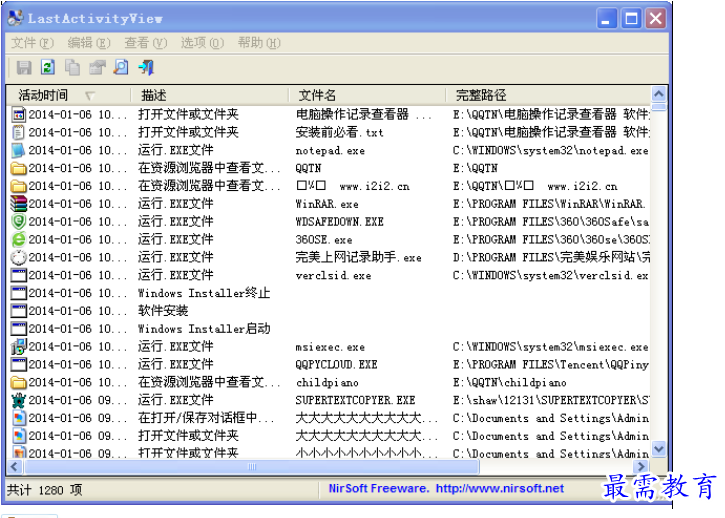
Task: Select the WinRAR.exe filename cell
Action: point(327,204)
